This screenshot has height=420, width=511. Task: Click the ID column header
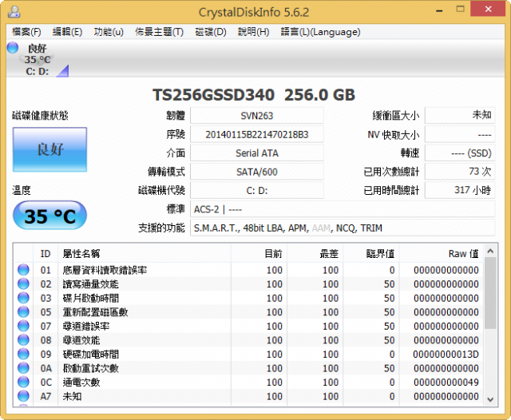point(46,253)
